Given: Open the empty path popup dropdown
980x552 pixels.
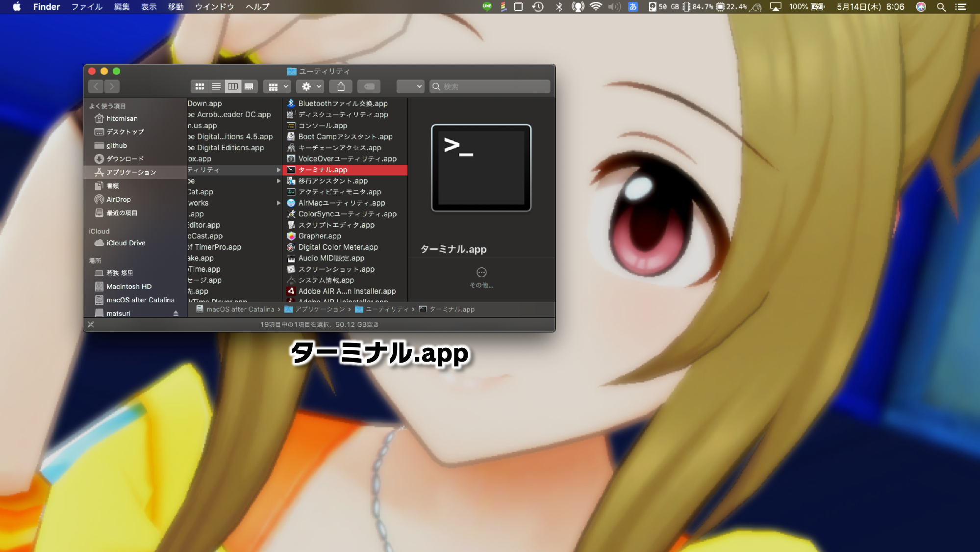Looking at the screenshot, I should click(410, 86).
